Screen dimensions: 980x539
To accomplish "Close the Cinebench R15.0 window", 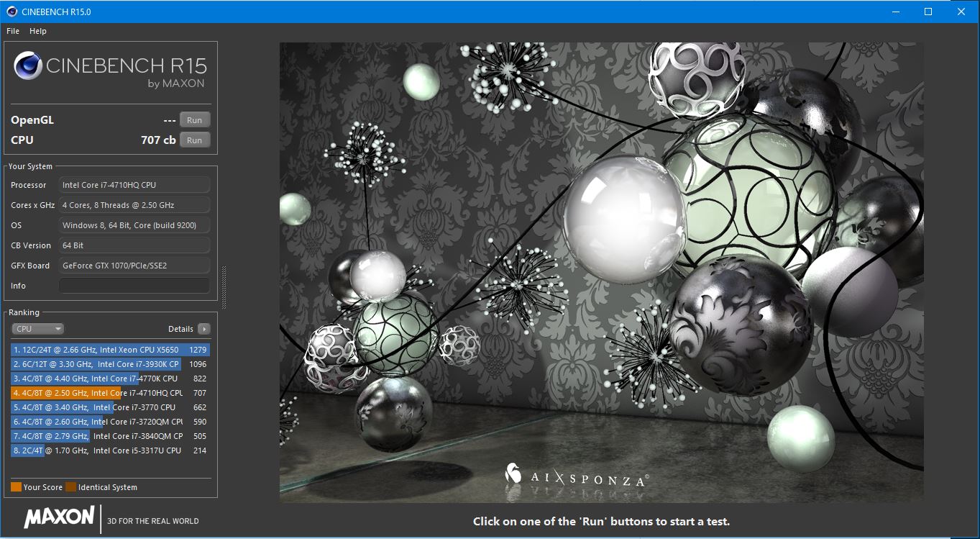I will tap(961, 12).
